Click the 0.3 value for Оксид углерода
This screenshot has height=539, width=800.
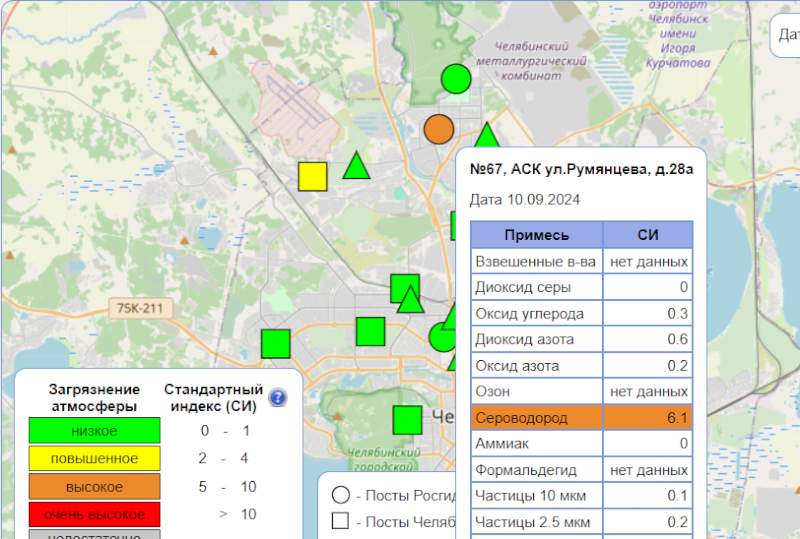678,314
